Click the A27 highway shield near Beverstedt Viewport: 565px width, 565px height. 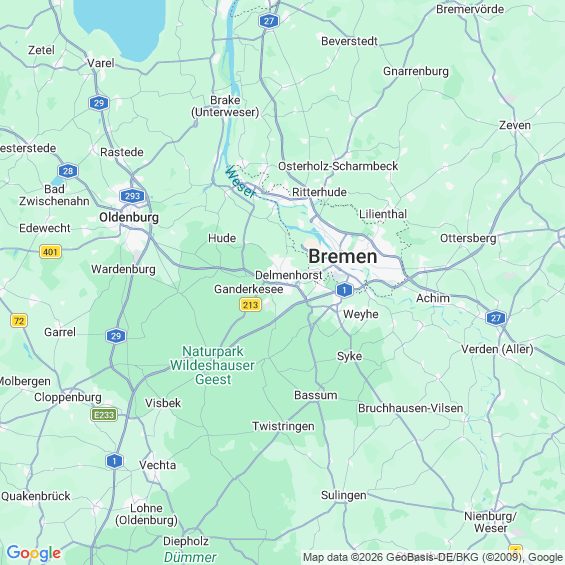coord(269,21)
